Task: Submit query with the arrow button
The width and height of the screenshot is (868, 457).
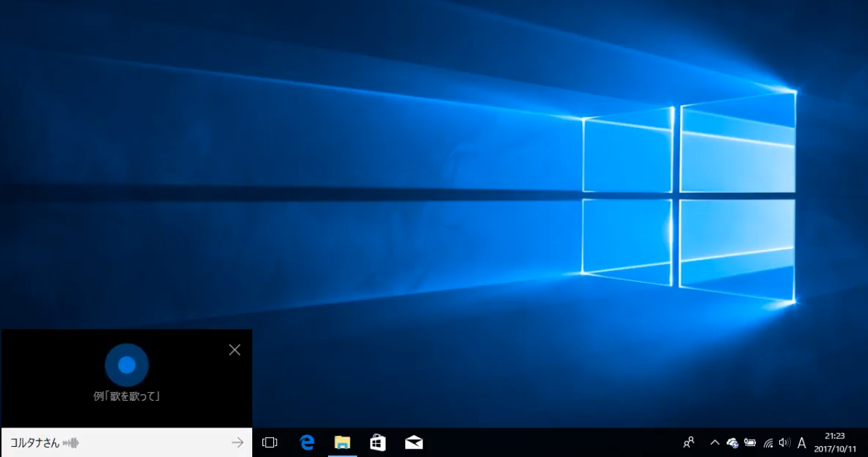Action: (237, 443)
